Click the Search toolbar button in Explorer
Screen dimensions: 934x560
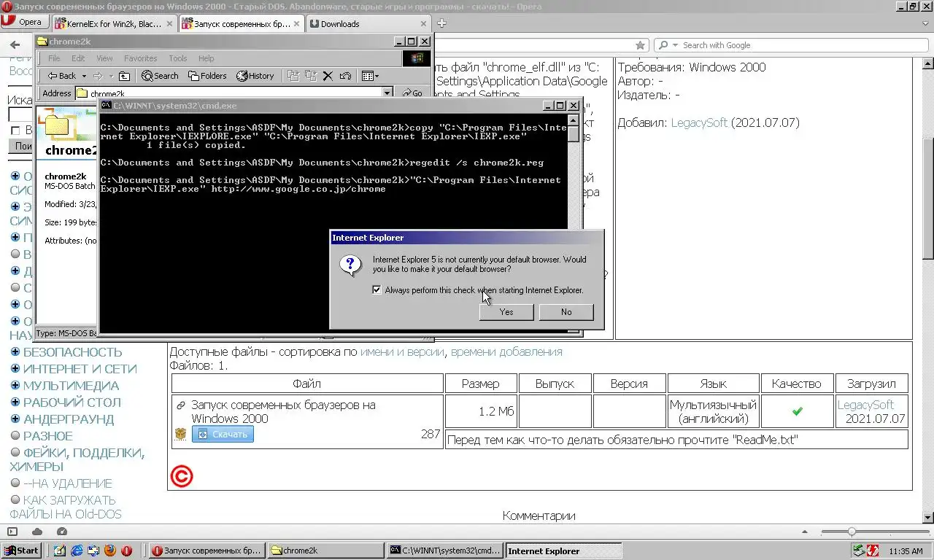coord(160,76)
